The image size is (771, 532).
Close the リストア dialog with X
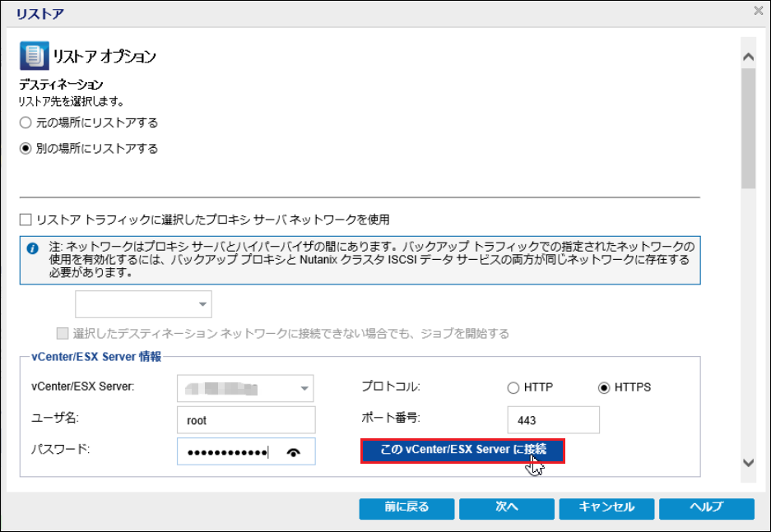(758, 11)
